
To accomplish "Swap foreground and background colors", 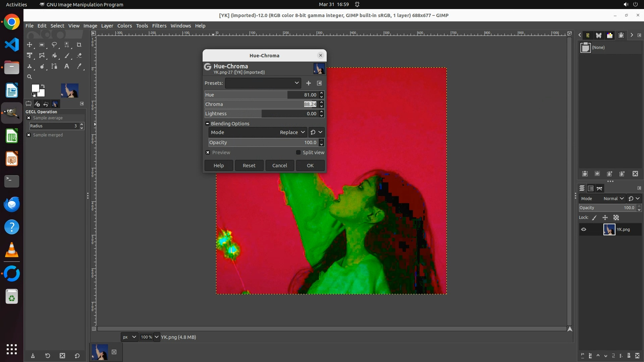I will (43, 86).
